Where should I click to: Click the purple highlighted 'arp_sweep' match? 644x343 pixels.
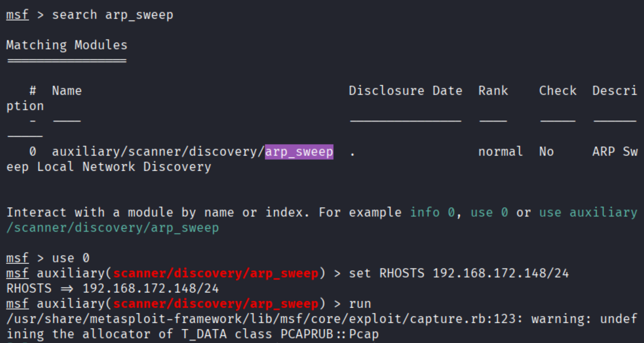click(x=299, y=152)
